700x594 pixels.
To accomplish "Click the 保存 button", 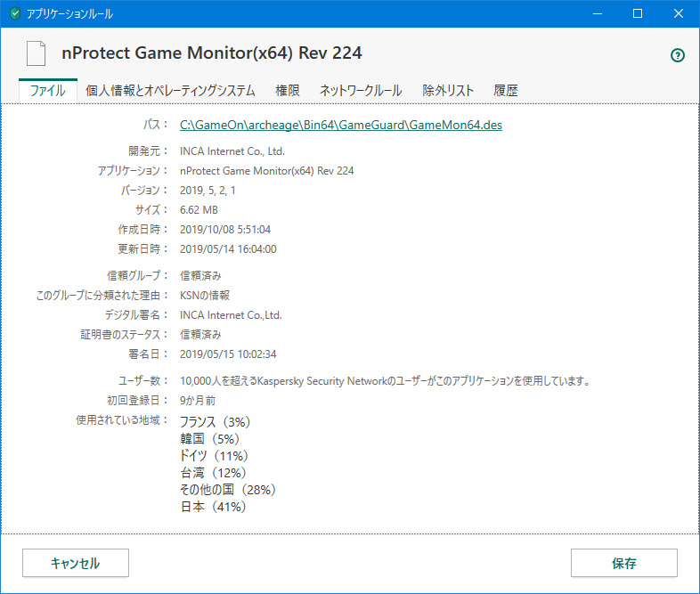I will [x=623, y=563].
